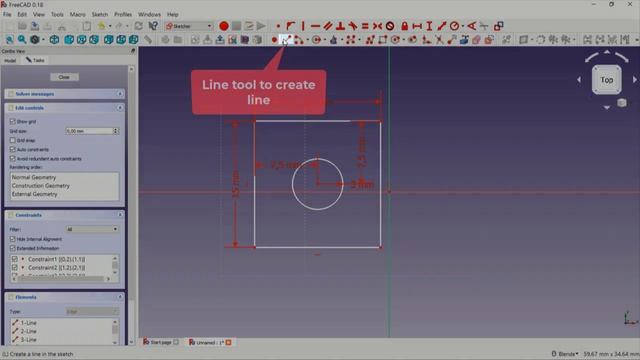Switch to the Start page document tab
The height and width of the screenshot is (360, 640).
coord(161,342)
